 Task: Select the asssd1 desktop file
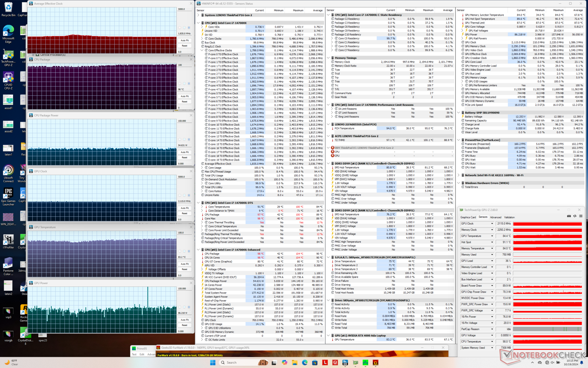8,102
